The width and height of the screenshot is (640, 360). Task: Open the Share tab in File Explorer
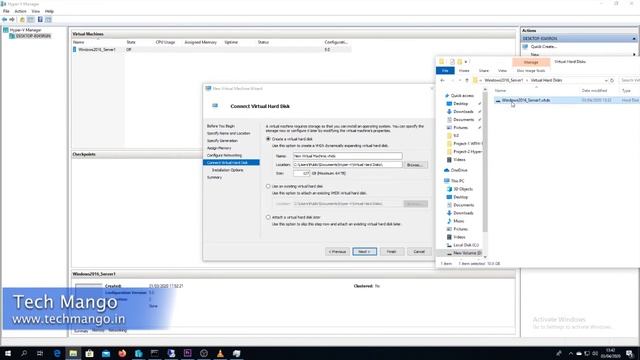pos(484,71)
